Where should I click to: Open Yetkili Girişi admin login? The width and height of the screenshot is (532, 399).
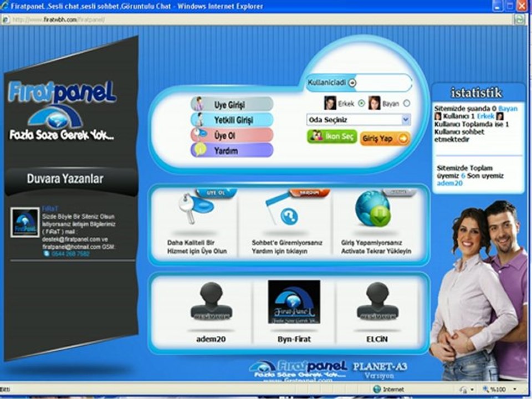(232, 120)
